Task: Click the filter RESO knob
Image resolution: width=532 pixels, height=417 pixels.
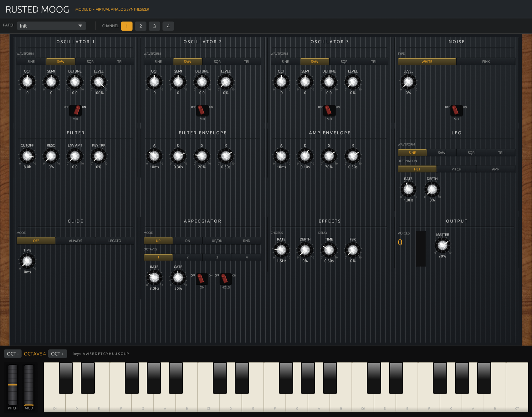Action: (x=51, y=156)
